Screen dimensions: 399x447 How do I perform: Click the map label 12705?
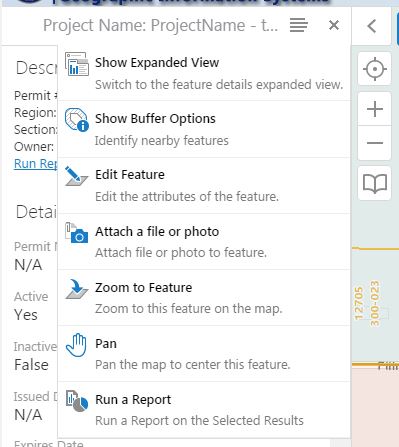359,303
